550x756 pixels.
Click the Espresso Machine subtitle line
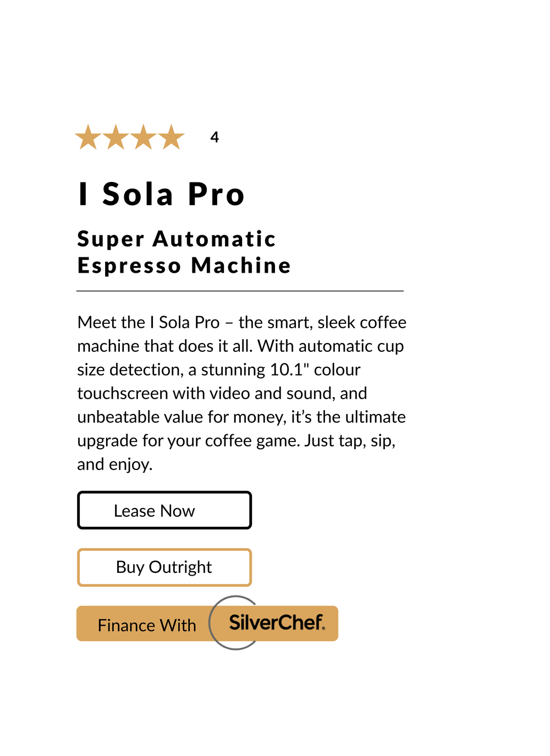[184, 266]
